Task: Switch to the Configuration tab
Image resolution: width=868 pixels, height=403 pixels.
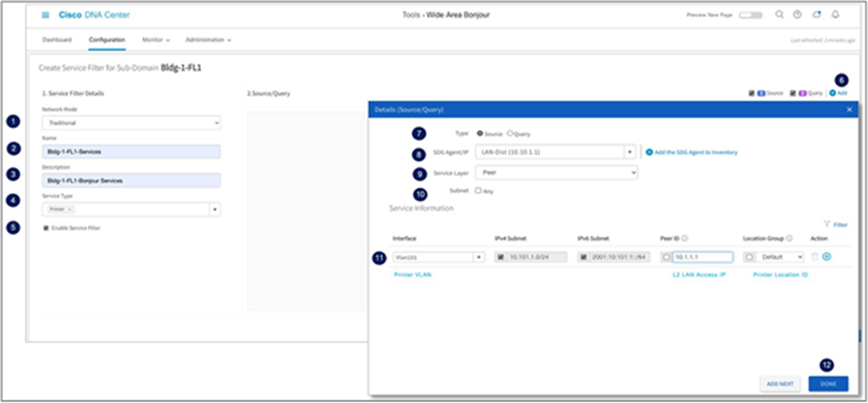Action: (x=107, y=40)
